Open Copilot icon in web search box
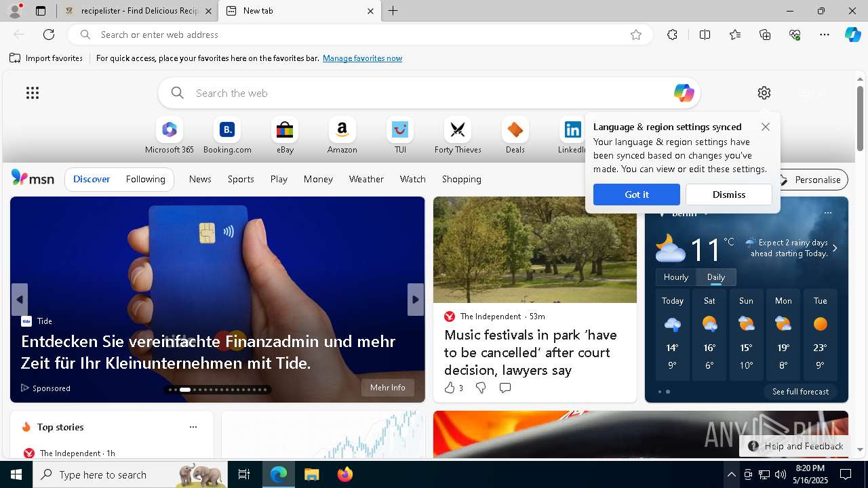868x488 pixels. [684, 93]
